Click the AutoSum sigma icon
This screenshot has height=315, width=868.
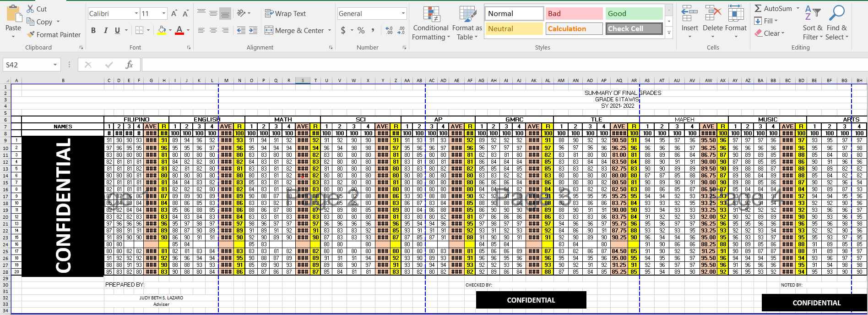[x=758, y=8]
